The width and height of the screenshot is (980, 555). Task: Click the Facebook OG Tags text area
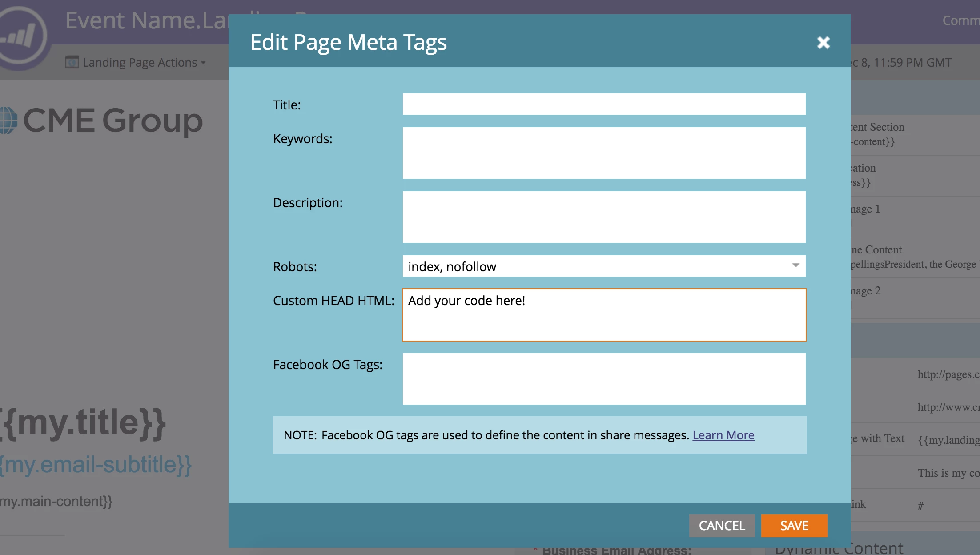(604, 379)
